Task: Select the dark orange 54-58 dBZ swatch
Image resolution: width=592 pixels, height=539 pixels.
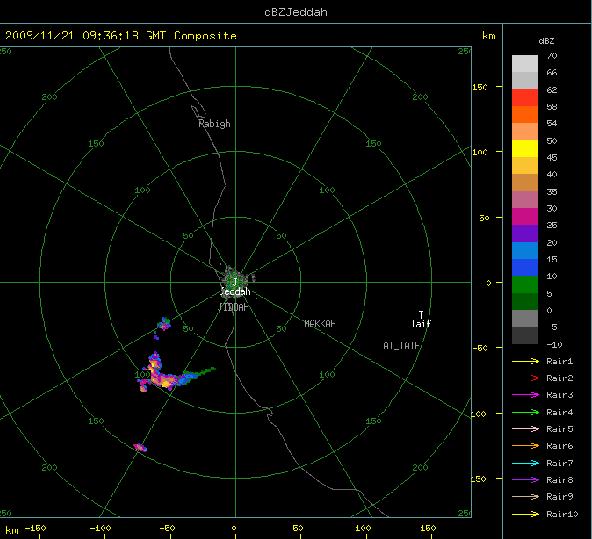Action: 525,114
